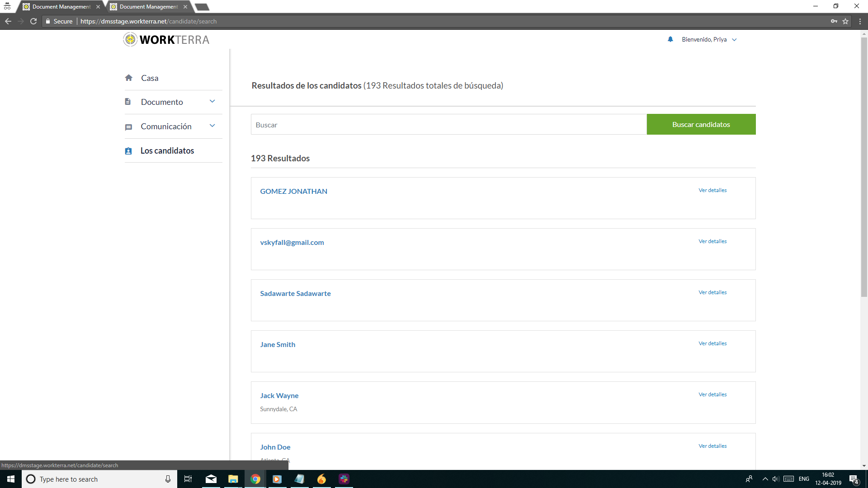This screenshot has width=868, height=488.
Task: Expand the Comunicación menu chevron
Action: point(212,126)
